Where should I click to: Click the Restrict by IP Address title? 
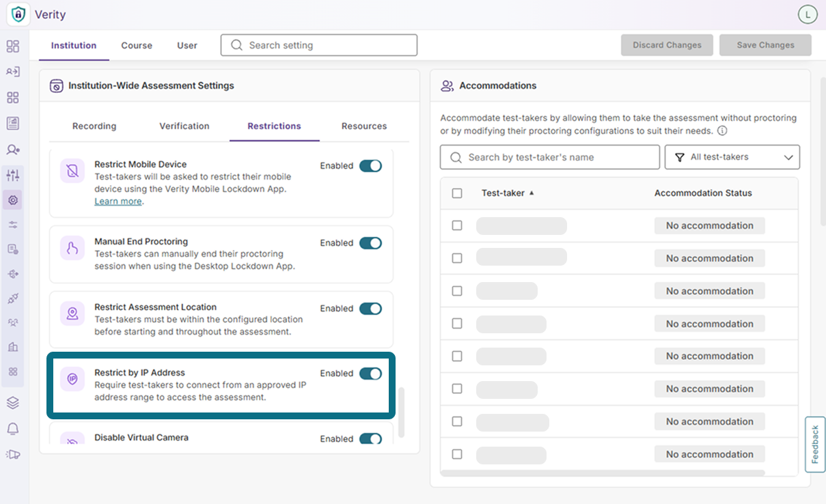pyautogui.click(x=139, y=373)
